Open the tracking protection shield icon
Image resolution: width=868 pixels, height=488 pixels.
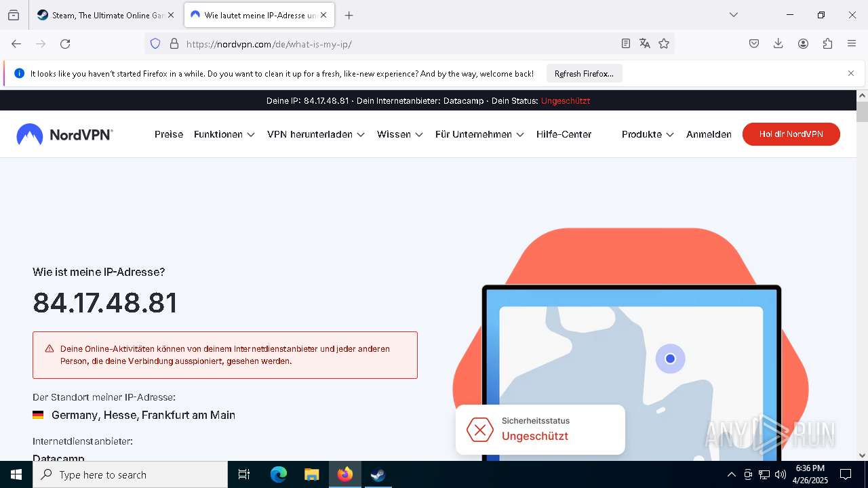coord(155,43)
